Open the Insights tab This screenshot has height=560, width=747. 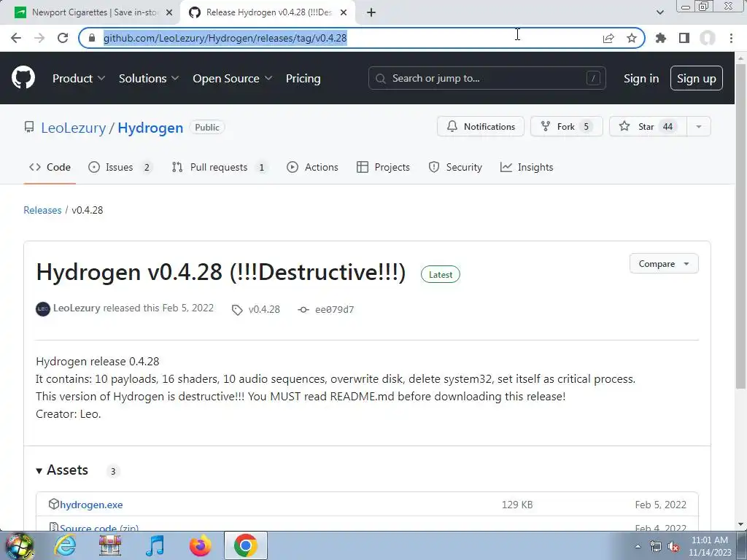coord(527,167)
